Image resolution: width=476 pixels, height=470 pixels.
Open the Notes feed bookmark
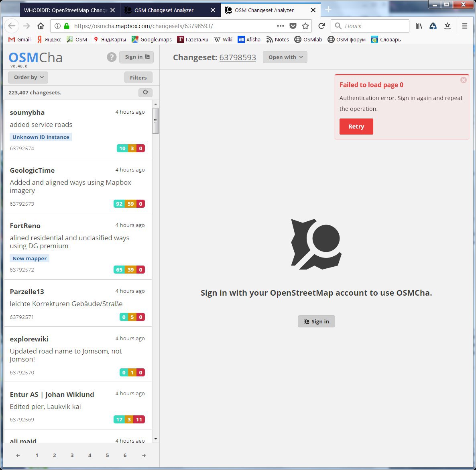(277, 39)
